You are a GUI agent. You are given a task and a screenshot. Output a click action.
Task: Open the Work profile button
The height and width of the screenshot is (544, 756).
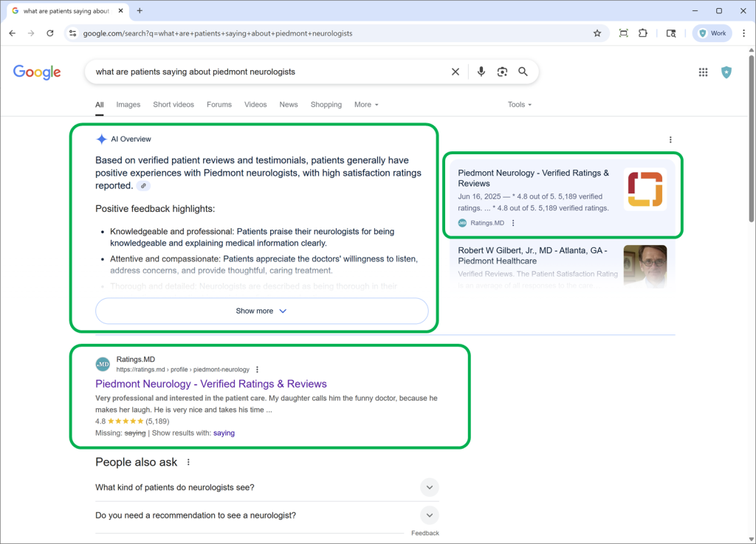[712, 33]
